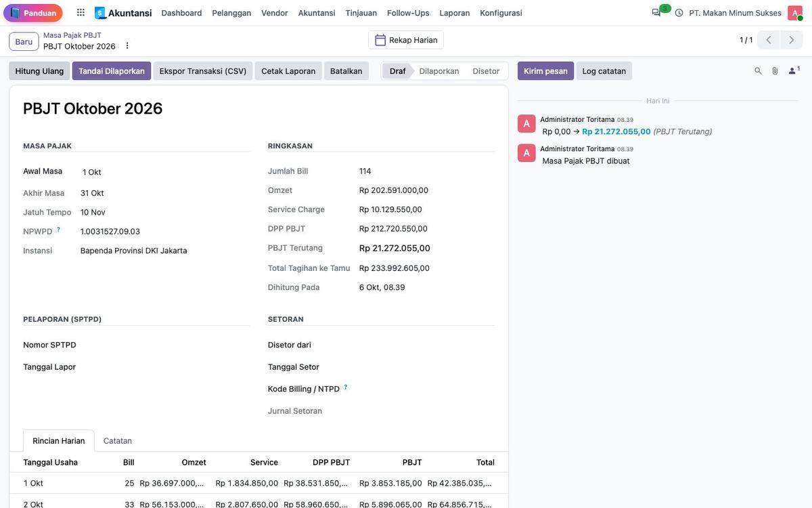The image size is (812, 508).
Task: Open the Vendor menu
Action: [275, 13]
